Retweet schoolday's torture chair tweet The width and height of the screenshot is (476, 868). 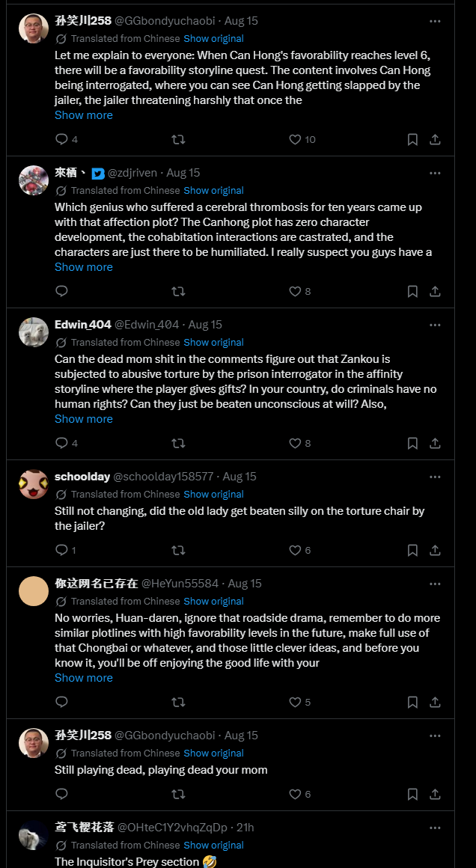178,550
